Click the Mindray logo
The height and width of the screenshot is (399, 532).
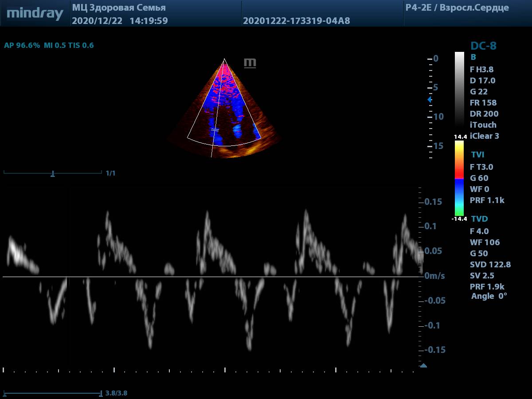[x=35, y=13]
